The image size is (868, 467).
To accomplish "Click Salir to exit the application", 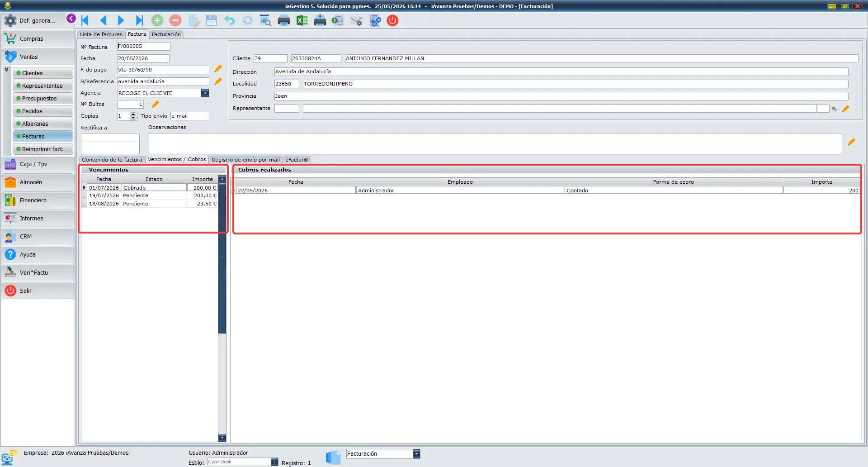I will point(38,291).
